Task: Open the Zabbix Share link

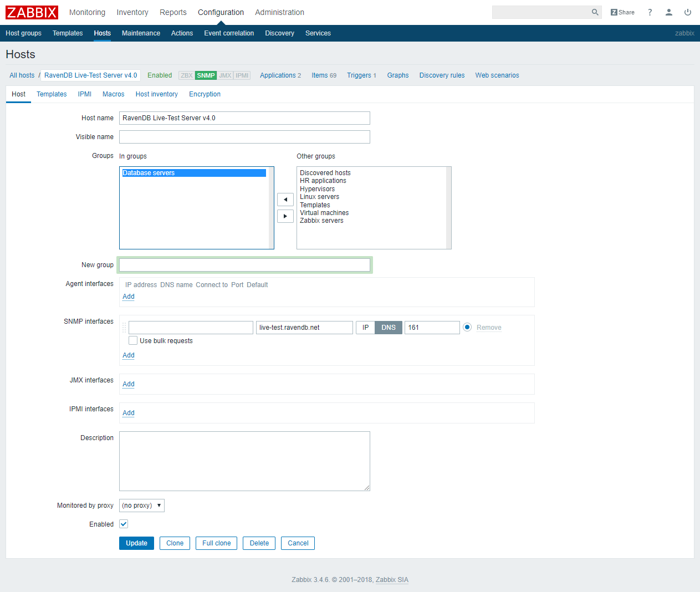Action: pyautogui.click(x=622, y=12)
